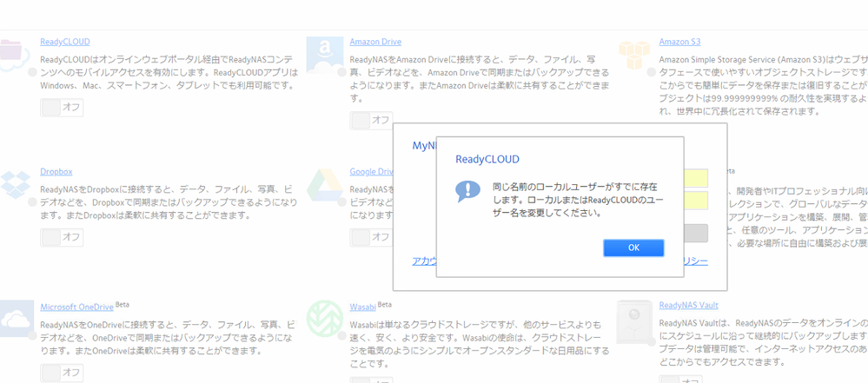
Task: Click the Amazon S3 description paragraph
Action: tap(764, 85)
